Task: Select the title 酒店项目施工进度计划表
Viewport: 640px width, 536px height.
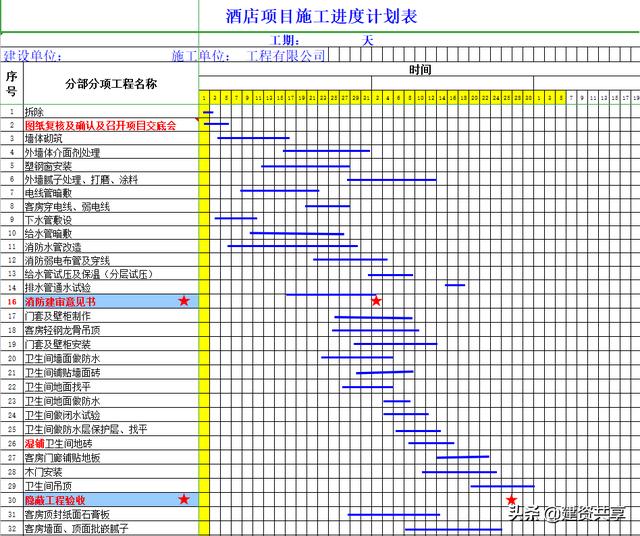Action: tap(321, 17)
